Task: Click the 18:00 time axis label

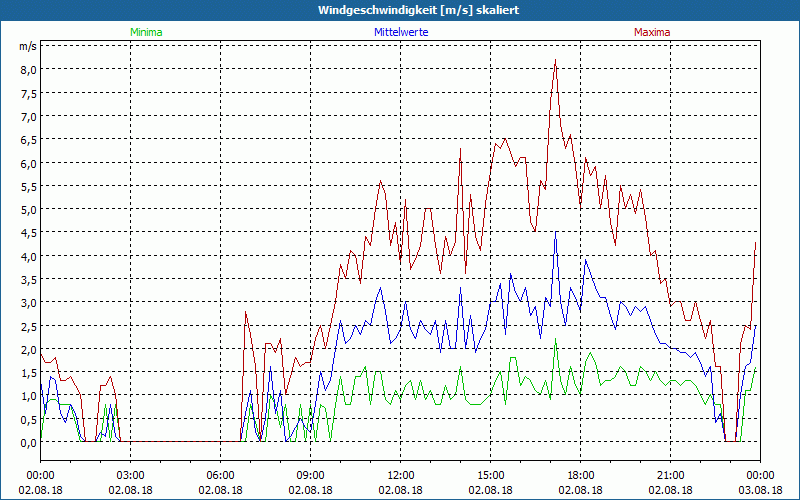Action: [581, 476]
